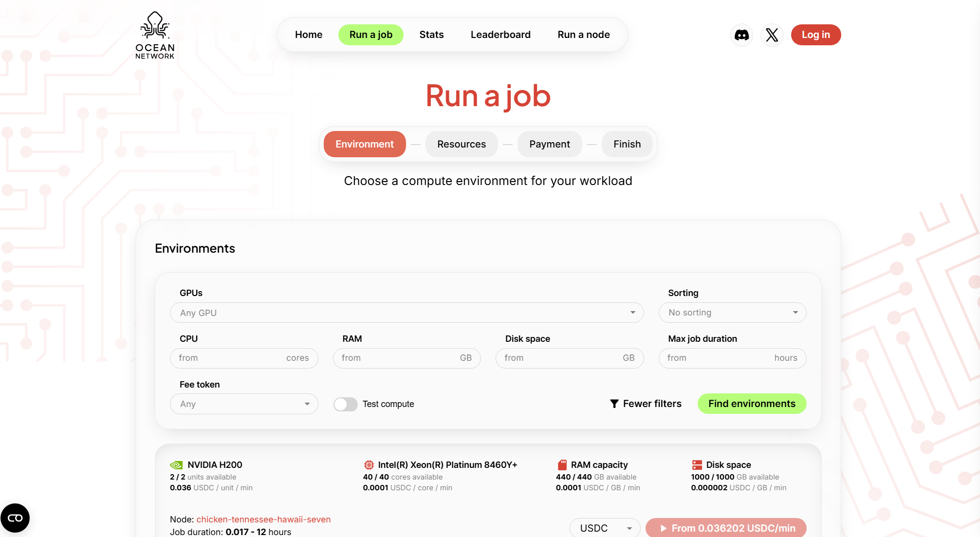980x537 pixels.
Task: Open the Fee token Any dropdown
Action: click(x=244, y=404)
